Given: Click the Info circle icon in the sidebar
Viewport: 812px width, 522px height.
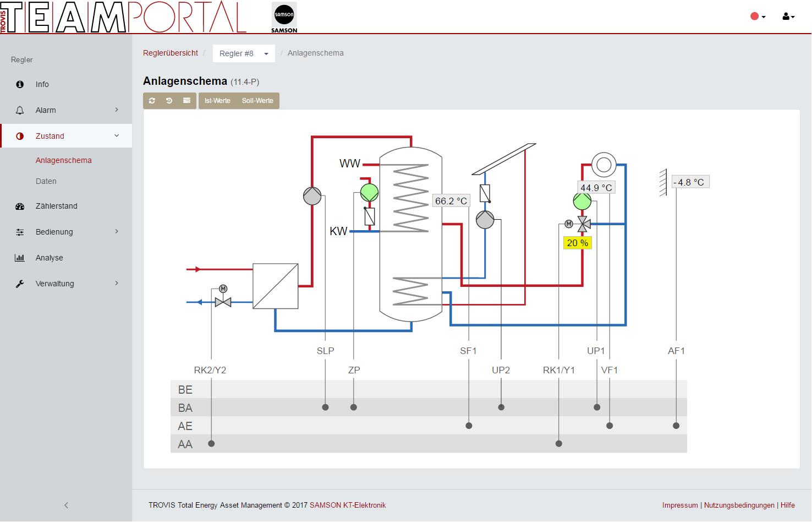Looking at the screenshot, I should pyautogui.click(x=20, y=84).
